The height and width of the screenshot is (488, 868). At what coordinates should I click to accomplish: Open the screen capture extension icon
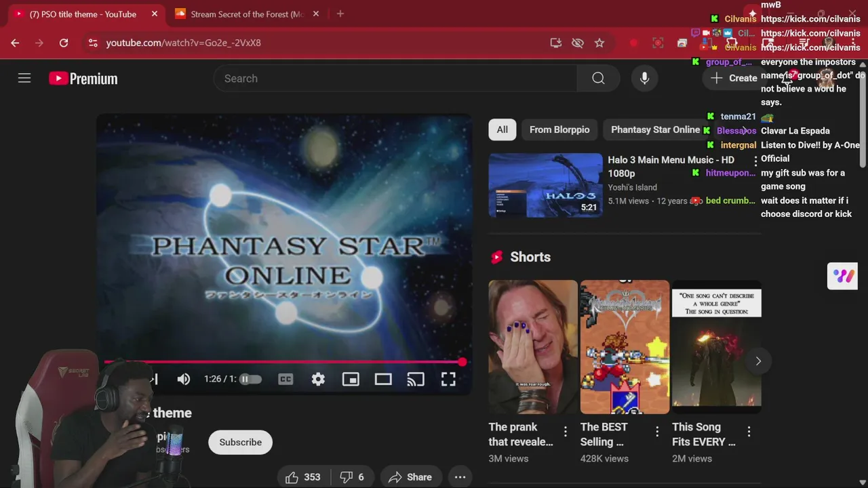[658, 43]
